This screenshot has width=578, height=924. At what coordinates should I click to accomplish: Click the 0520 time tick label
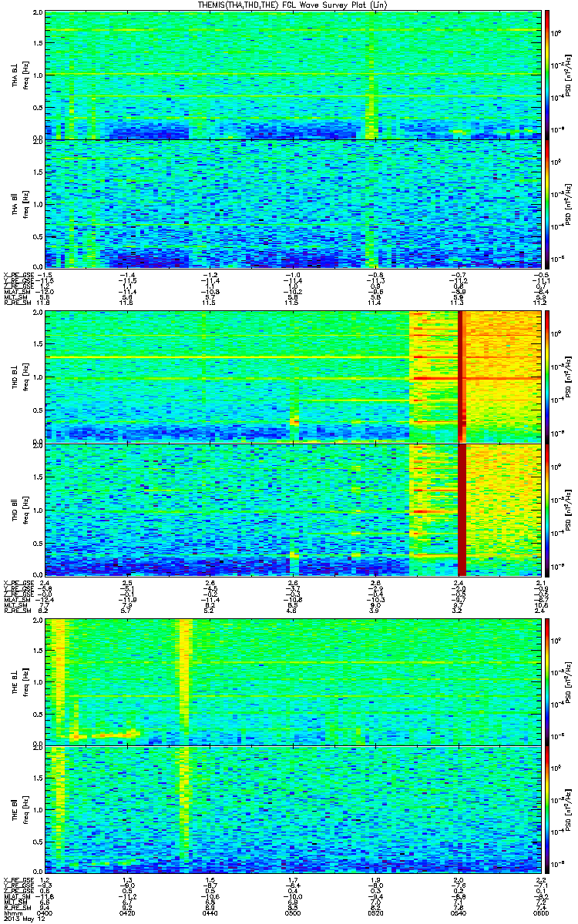[x=375, y=912]
